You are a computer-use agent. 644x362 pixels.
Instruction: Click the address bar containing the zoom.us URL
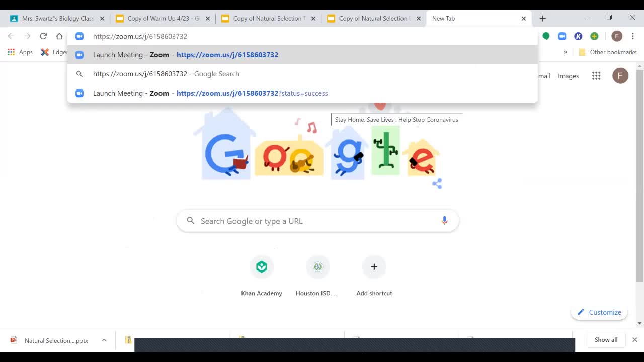[302, 36]
